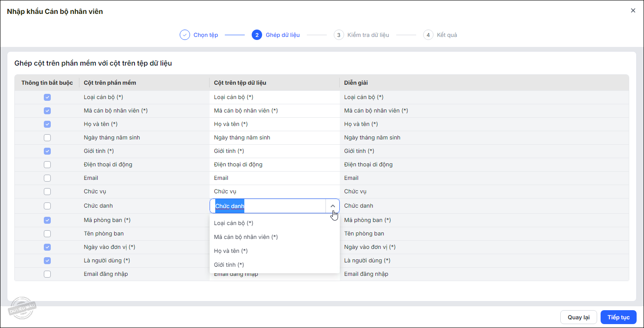
Task: Select Loại cán bộ (*) from dropdown list
Action: click(x=233, y=223)
